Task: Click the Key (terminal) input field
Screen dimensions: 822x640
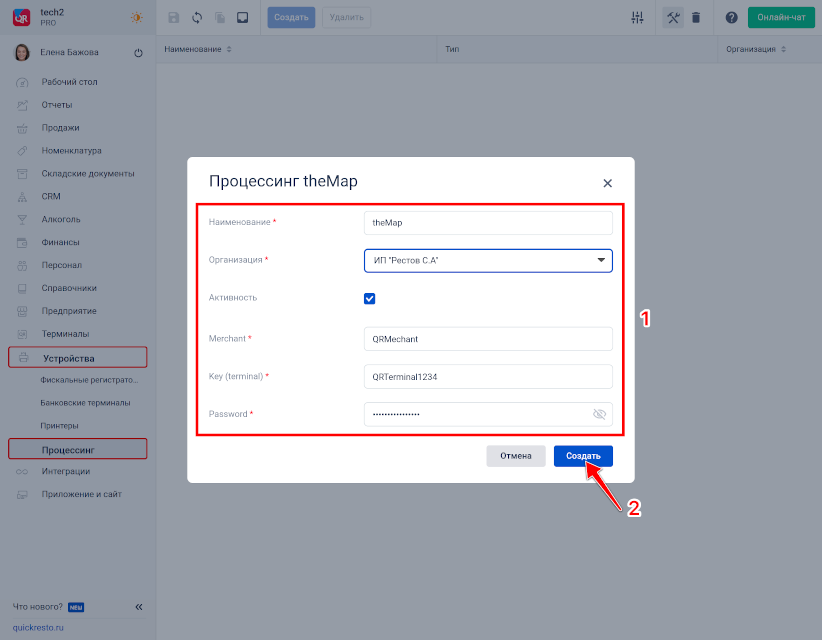Action: 488,377
